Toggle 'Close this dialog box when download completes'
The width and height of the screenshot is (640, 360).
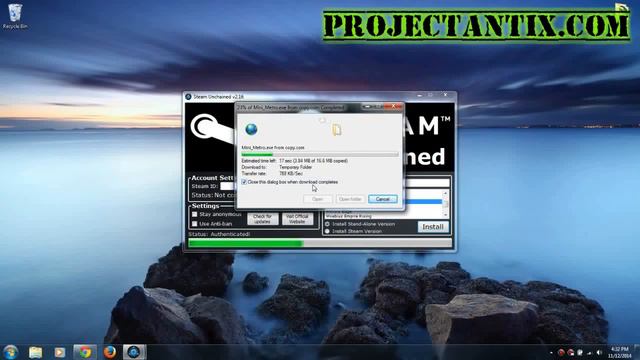[244, 182]
